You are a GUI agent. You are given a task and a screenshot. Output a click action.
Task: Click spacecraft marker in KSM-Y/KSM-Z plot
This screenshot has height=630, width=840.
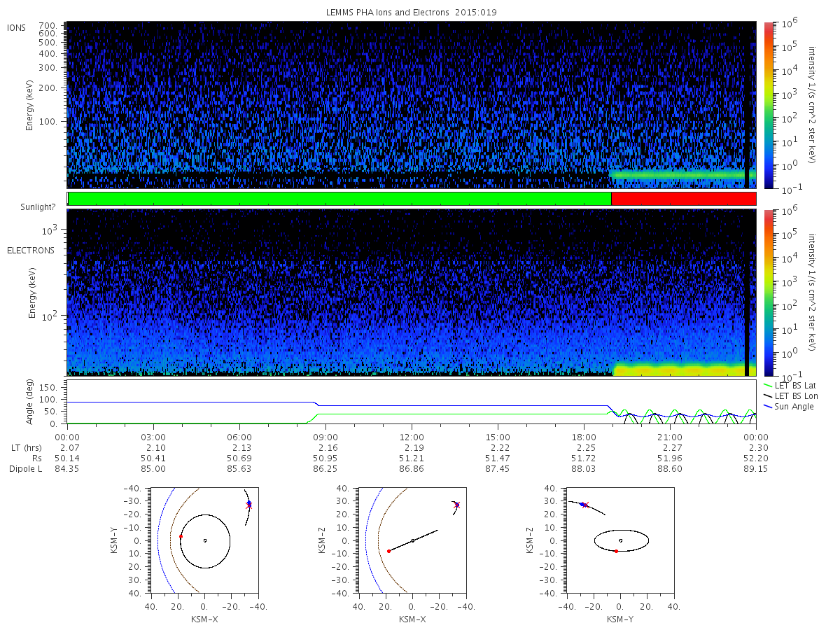pos(583,504)
